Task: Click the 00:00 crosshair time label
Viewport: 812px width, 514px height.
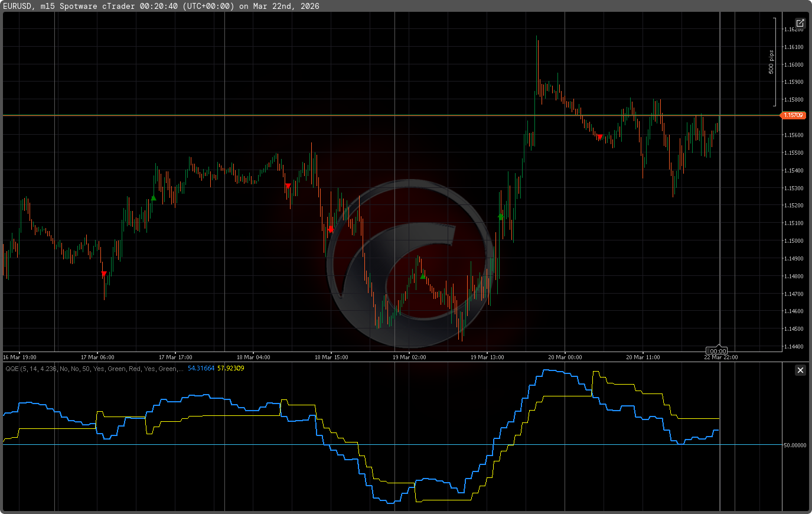Action: pos(717,351)
